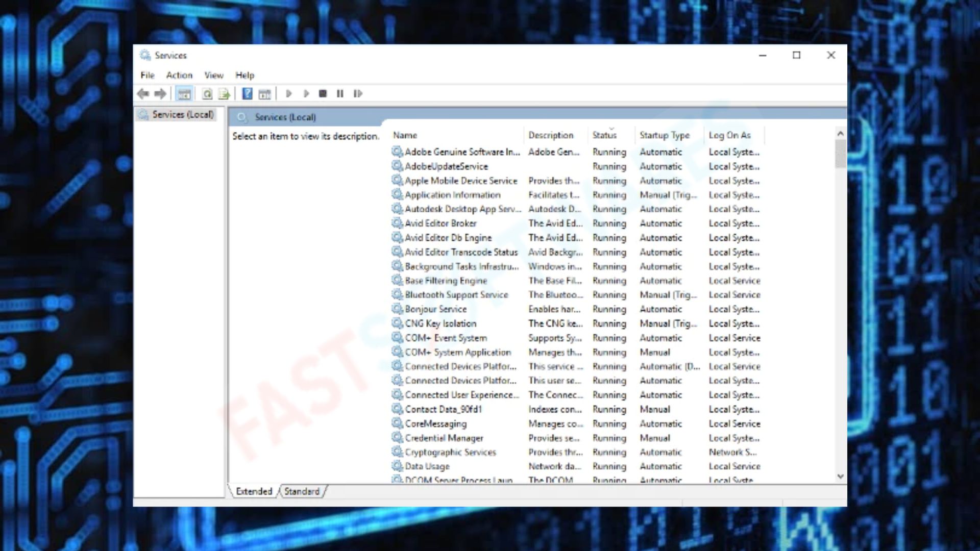
Task: Click gear icon beside Bonjour Service
Action: tap(397, 309)
